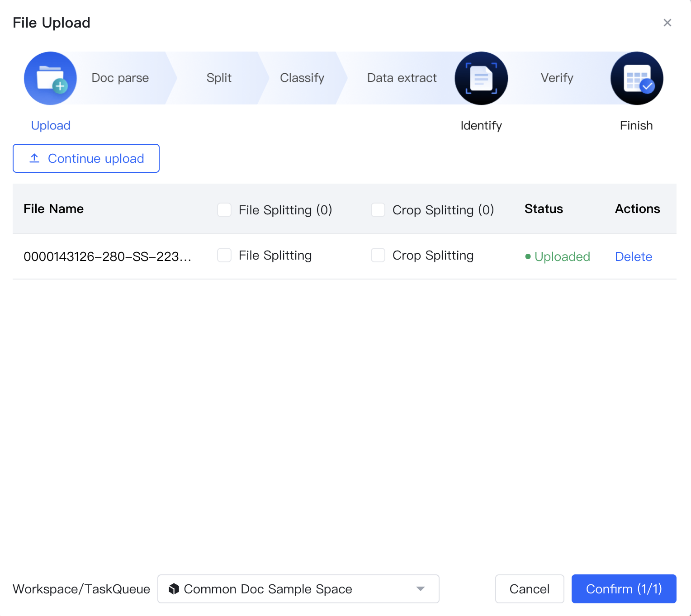Image resolution: width=691 pixels, height=616 pixels.
Task: Select the Classify step
Action: coord(302,78)
